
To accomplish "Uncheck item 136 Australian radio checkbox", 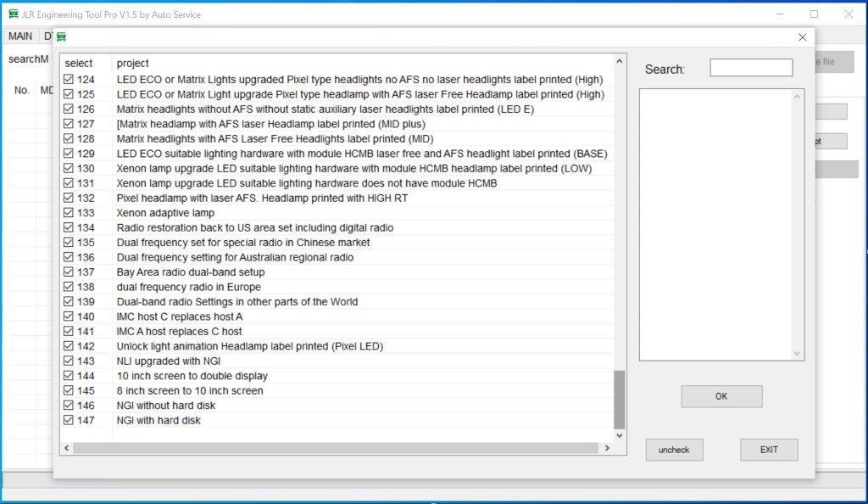I will [x=68, y=257].
